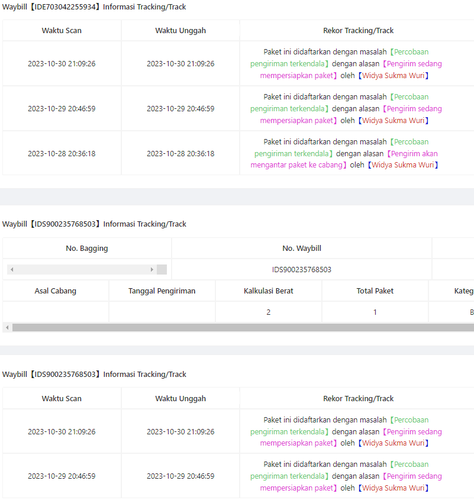Image resolution: width=474 pixels, height=500 pixels.
Task: Click the No. Bagging column header
Action: [87, 248]
